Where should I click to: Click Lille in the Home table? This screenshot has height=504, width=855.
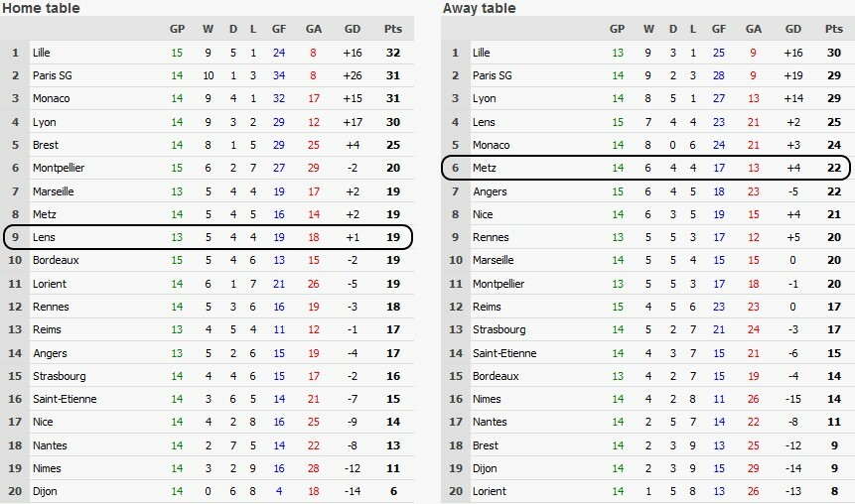(x=40, y=52)
